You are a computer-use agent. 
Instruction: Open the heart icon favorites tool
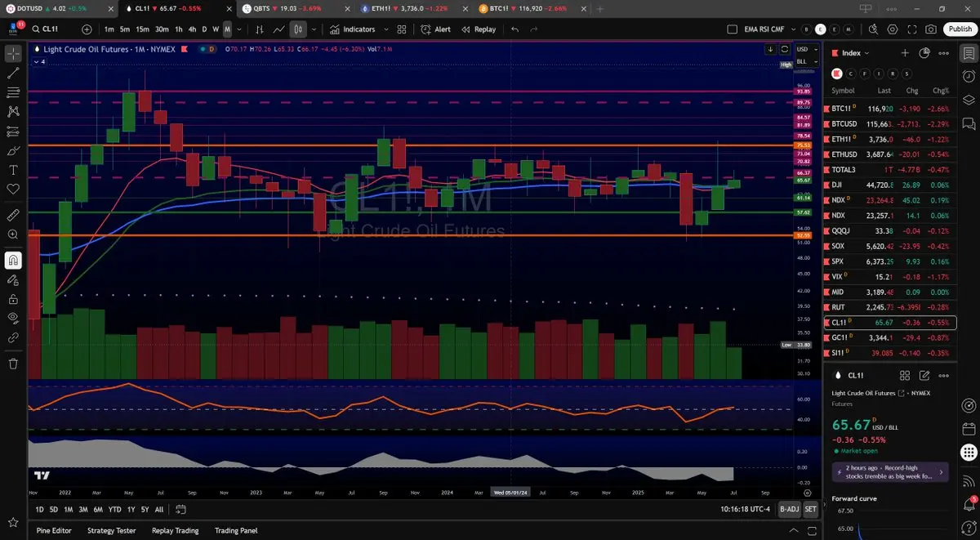[13, 190]
